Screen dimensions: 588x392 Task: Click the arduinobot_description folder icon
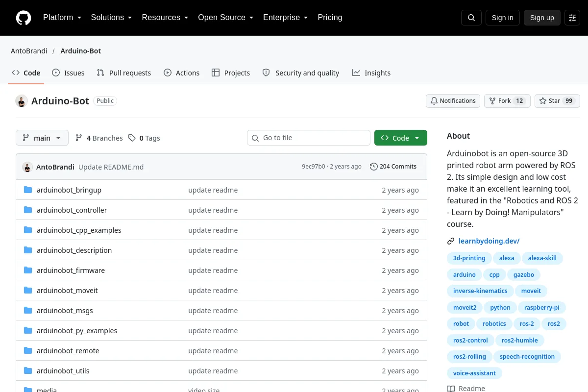28,250
